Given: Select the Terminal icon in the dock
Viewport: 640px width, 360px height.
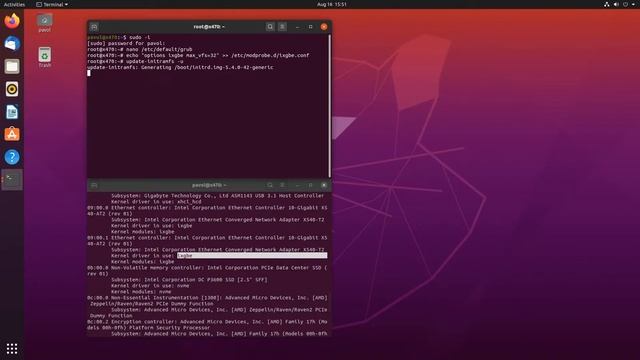Looking at the screenshot, I should pos(12,180).
